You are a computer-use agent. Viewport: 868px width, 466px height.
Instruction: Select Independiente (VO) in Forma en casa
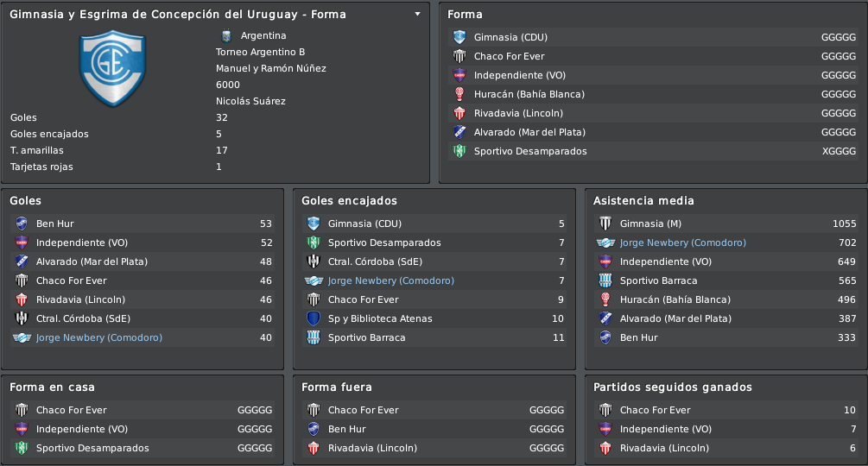tap(82, 429)
